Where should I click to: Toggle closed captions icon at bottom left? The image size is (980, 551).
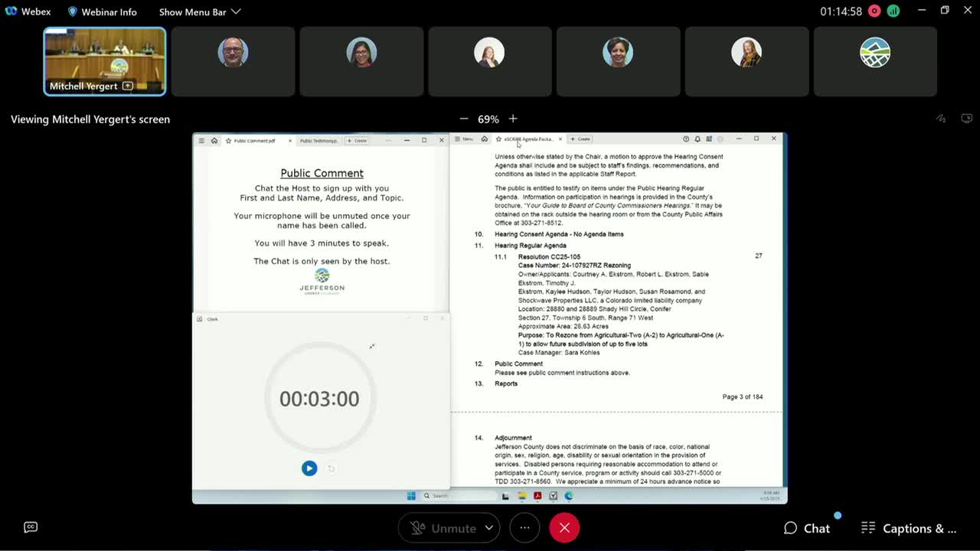[x=31, y=527]
